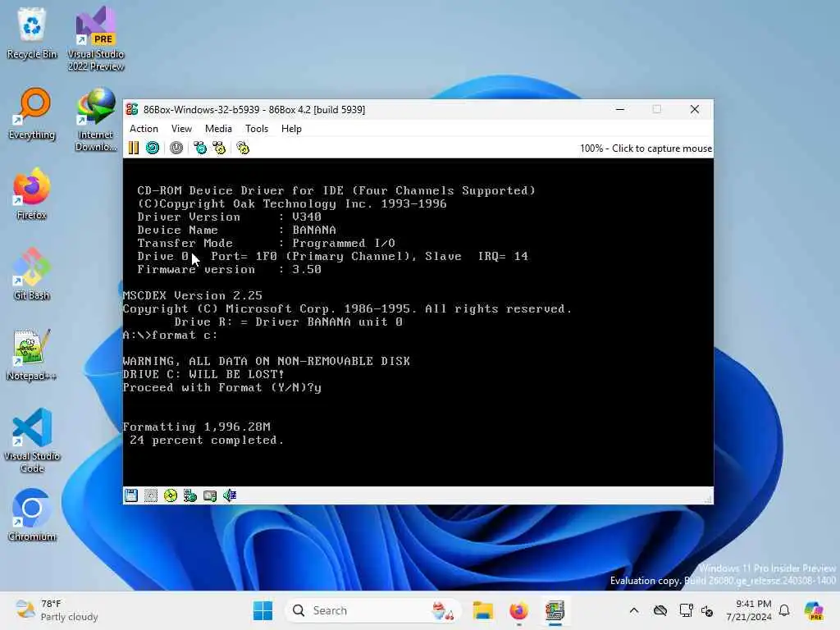Pause the emulation with the pause button

pyautogui.click(x=134, y=148)
